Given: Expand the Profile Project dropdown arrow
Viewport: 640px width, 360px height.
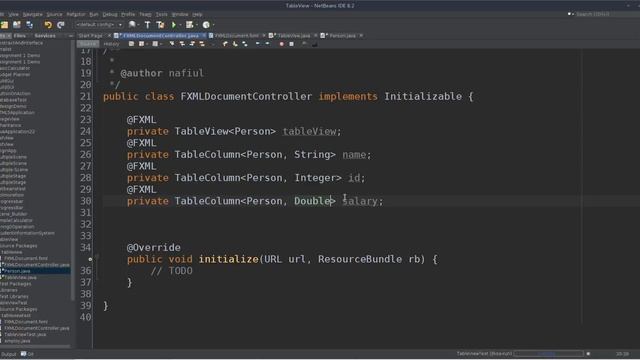Looking at the screenshot, I should (x=213, y=25).
